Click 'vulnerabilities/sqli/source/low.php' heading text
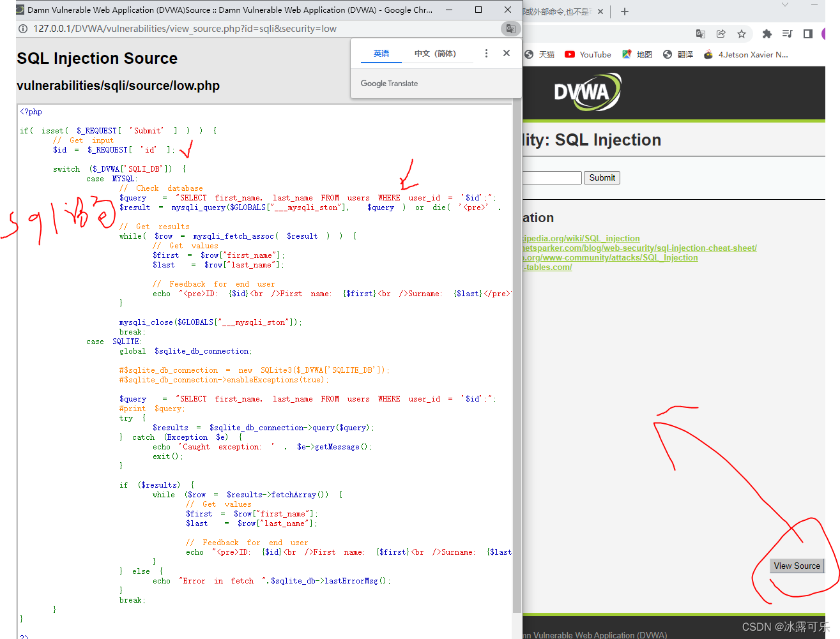840x639 pixels. pos(118,86)
